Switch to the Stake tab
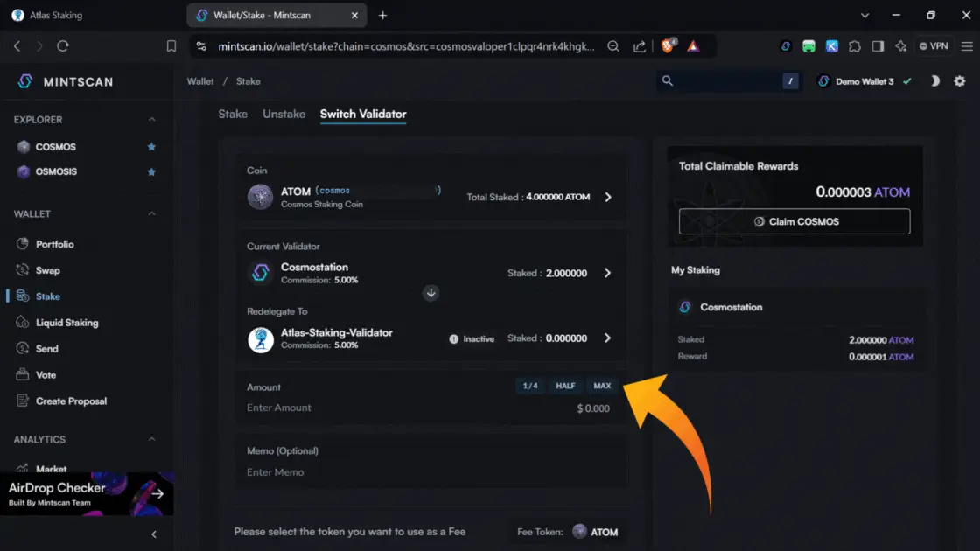This screenshot has height=551, width=980. click(233, 114)
